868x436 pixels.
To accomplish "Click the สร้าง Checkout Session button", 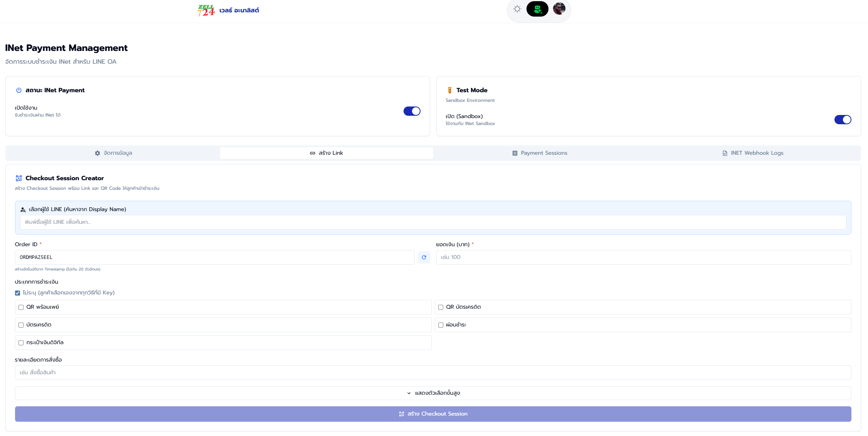I will point(433,414).
